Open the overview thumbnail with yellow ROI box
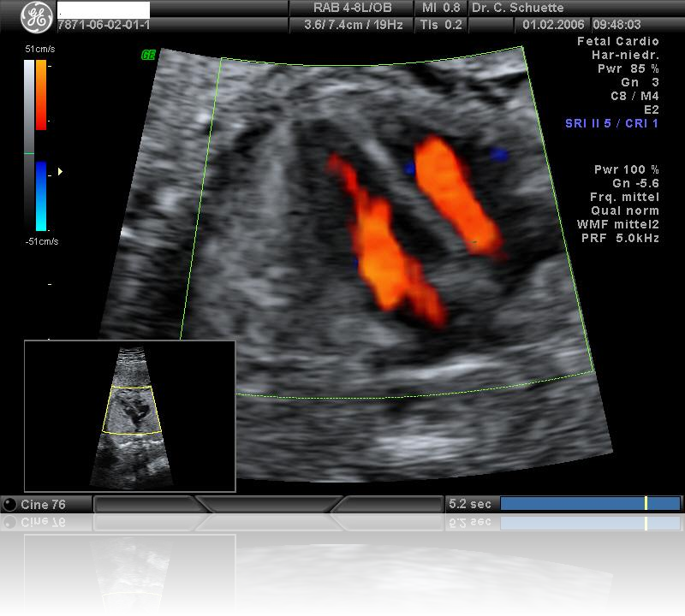 129,416
